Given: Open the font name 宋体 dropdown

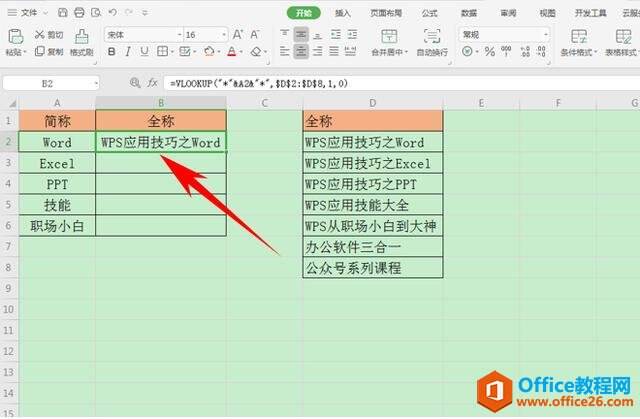Looking at the screenshot, I should 180,35.
